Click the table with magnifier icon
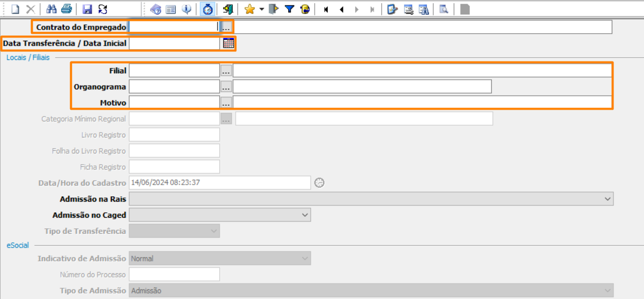This screenshot has width=644, height=299. tap(424, 9)
